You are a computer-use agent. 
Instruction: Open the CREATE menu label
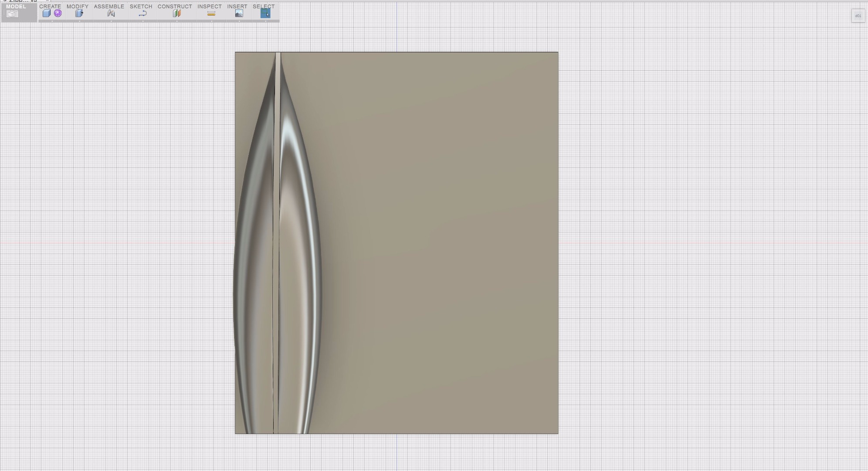pos(50,6)
